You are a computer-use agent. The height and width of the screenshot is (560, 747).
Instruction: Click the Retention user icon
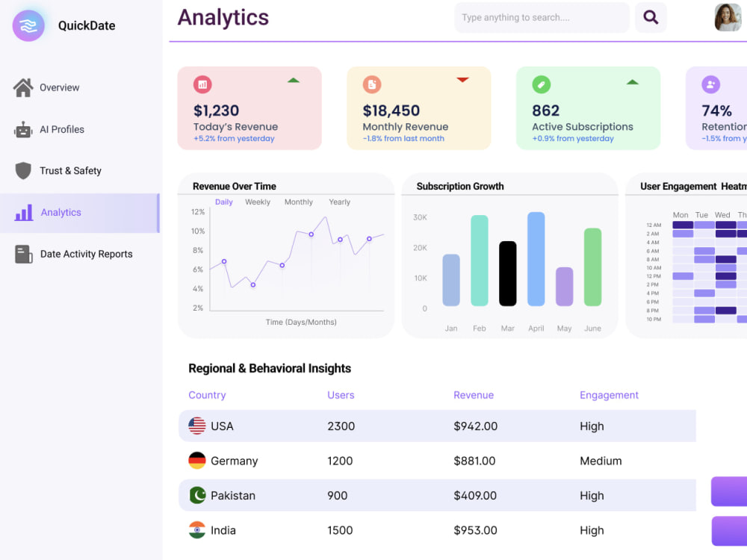(x=711, y=84)
